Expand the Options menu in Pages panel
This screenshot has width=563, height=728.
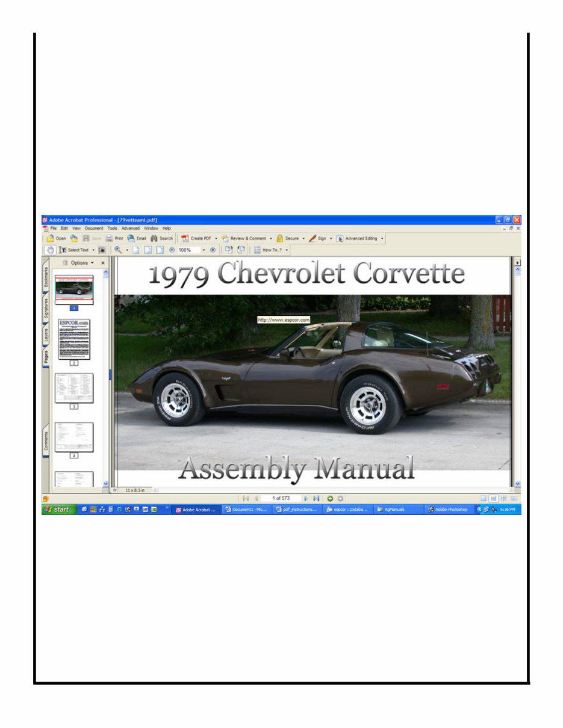81,263
